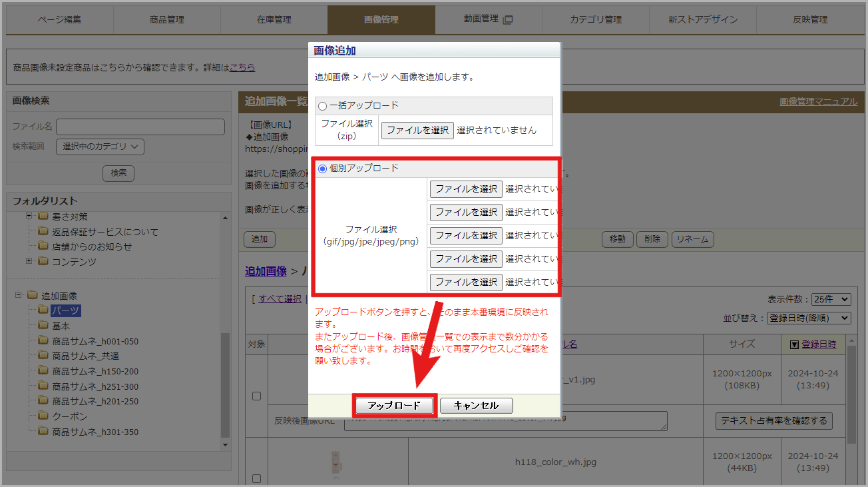This screenshot has height=487, width=868.
Task: Select the 返品保証サービスについて folder
Action: tap(105, 232)
